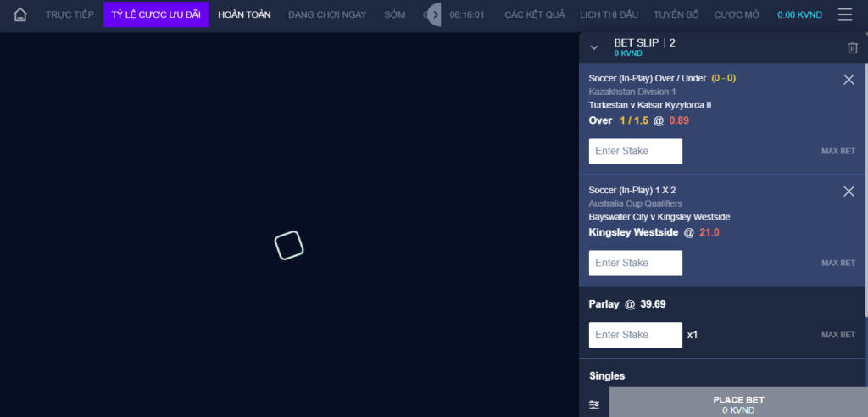Click Parlay odds 39.69
The image size is (868, 417).
[654, 304]
